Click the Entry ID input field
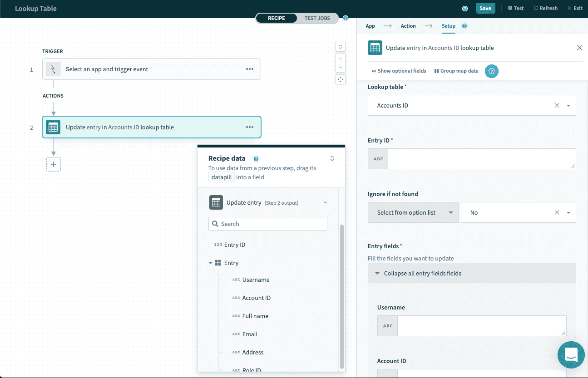The image size is (588, 378). point(481,159)
